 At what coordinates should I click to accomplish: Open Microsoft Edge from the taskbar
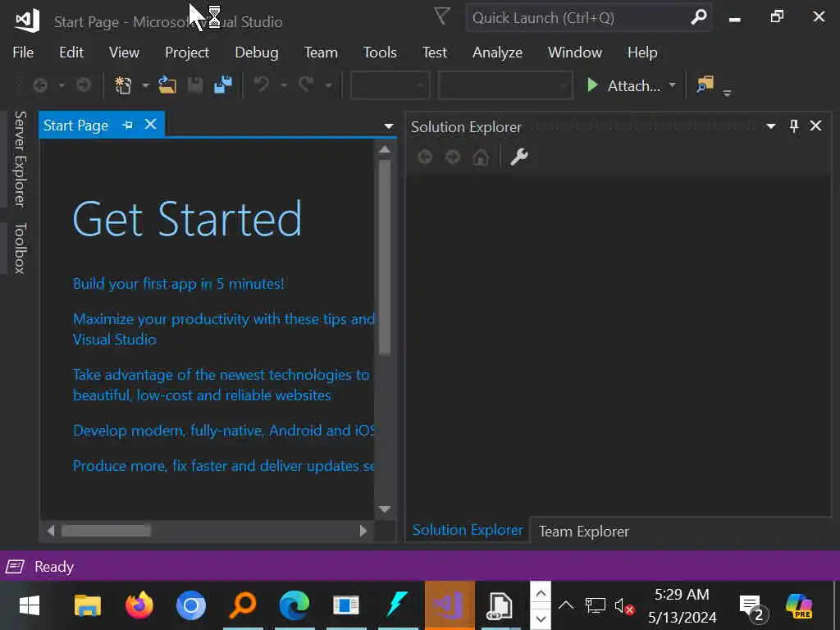coord(294,605)
